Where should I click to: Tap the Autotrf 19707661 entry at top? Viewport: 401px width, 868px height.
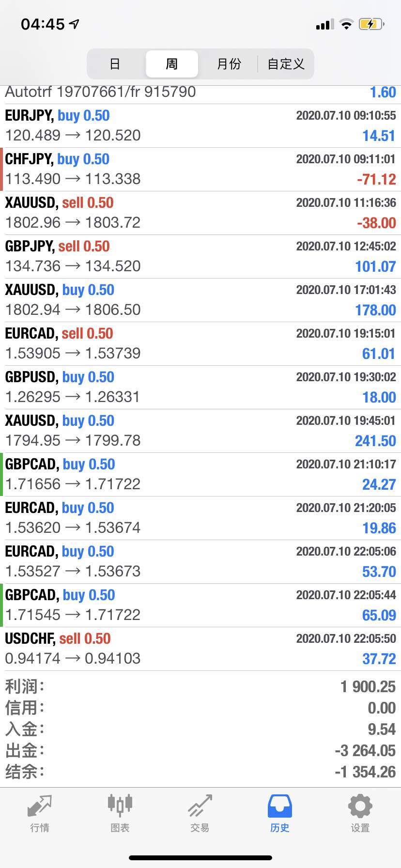click(200, 93)
